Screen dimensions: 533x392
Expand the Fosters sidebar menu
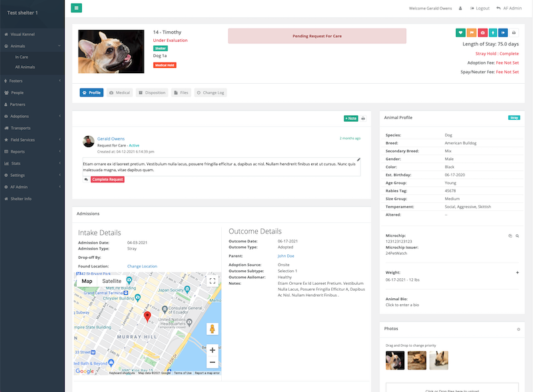pos(32,81)
